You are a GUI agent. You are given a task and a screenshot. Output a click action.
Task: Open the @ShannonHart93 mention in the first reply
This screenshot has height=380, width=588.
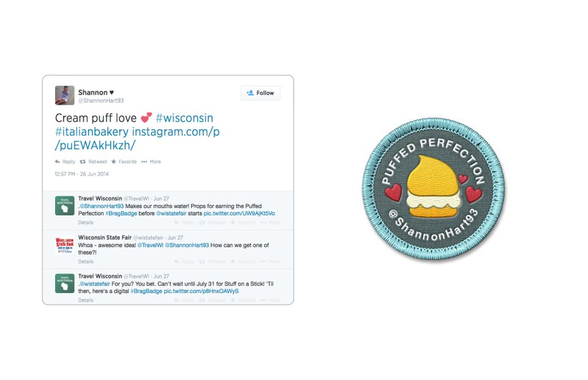coord(102,206)
